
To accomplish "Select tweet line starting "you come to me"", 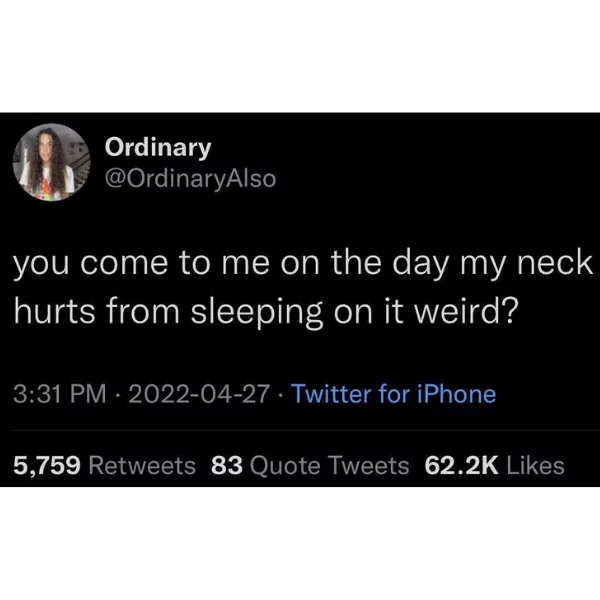I will 303,264.
